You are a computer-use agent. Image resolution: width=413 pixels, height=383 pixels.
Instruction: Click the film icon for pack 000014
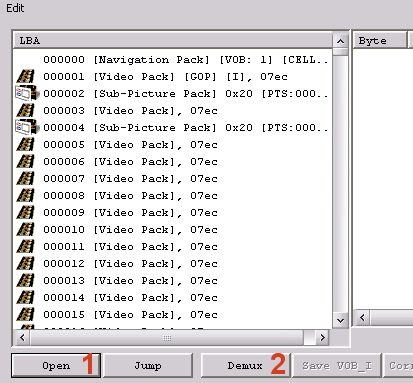click(26, 298)
